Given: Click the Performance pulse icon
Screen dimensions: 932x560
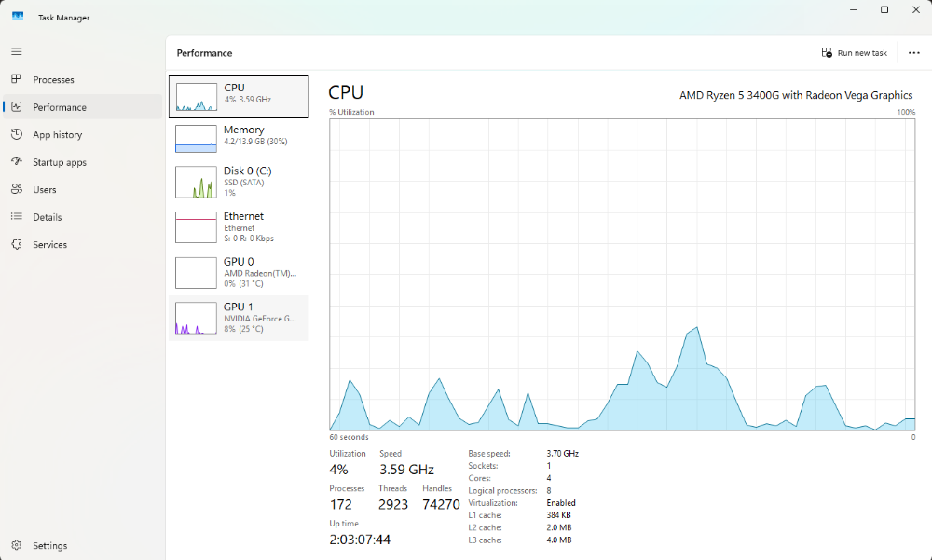Looking at the screenshot, I should [x=17, y=107].
